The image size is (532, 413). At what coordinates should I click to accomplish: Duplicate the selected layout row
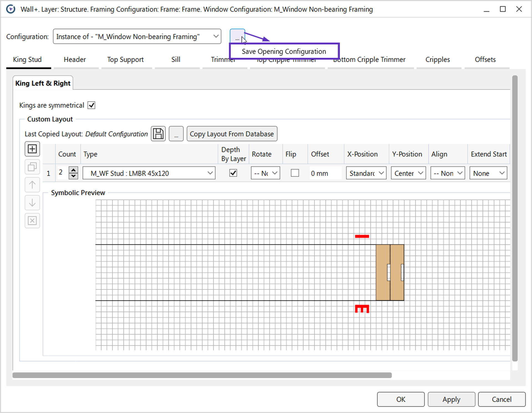(x=32, y=167)
